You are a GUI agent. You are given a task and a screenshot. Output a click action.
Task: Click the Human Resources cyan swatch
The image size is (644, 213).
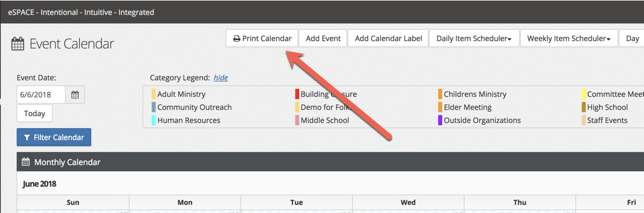pyautogui.click(x=154, y=120)
